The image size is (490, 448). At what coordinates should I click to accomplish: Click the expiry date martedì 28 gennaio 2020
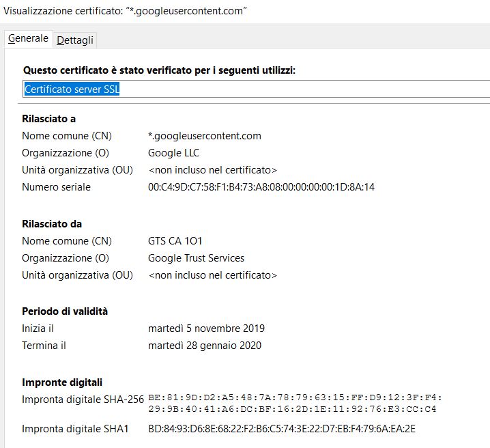coord(204,346)
